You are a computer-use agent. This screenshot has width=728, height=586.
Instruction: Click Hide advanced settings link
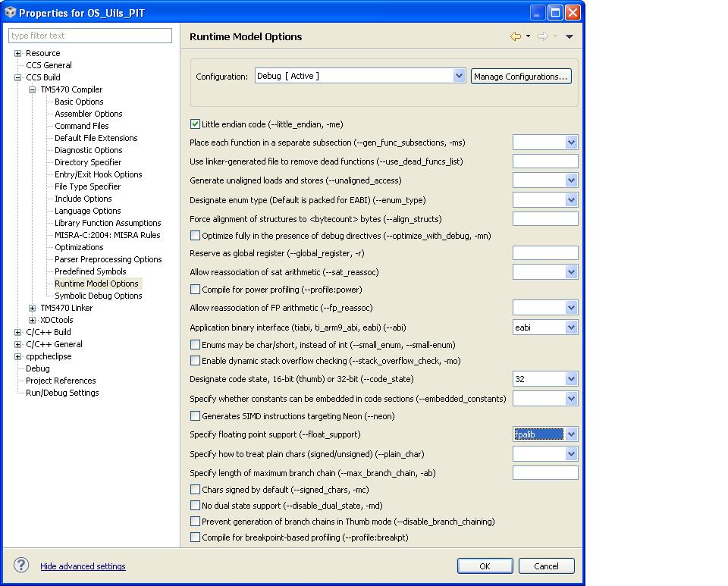pos(83,566)
